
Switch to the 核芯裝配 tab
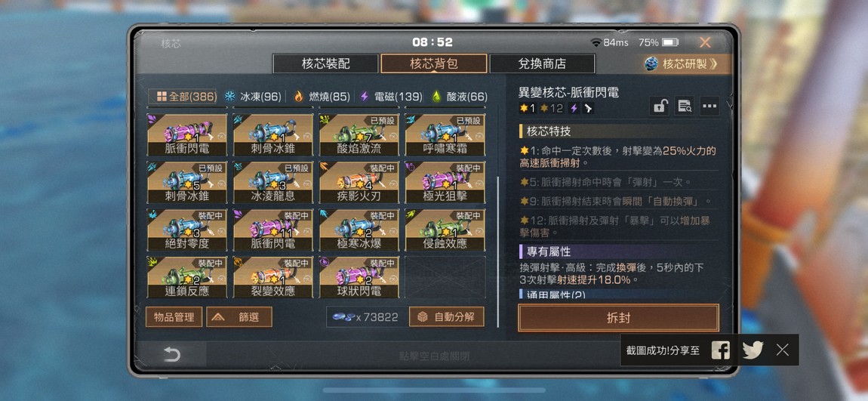pos(325,63)
